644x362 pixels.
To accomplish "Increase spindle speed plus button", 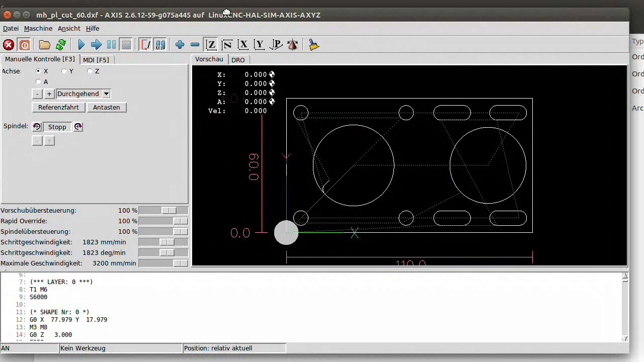I will (x=49, y=141).
